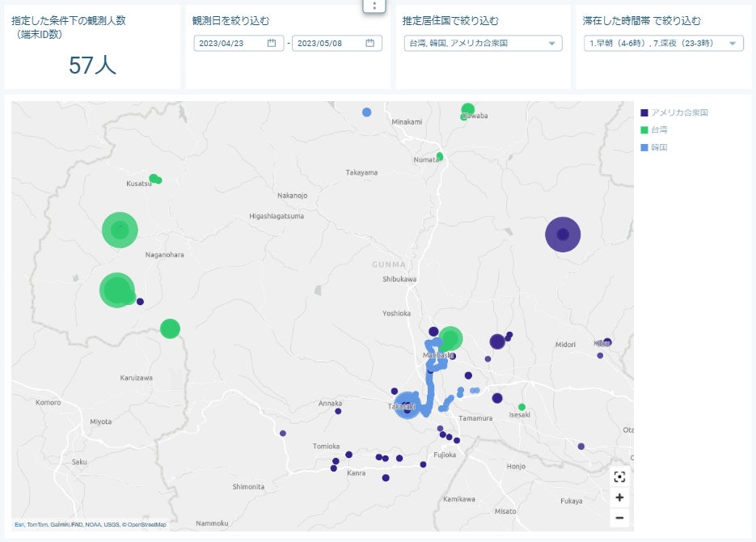Click the green Taiwan bubble near Maebashi

(450, 338)
